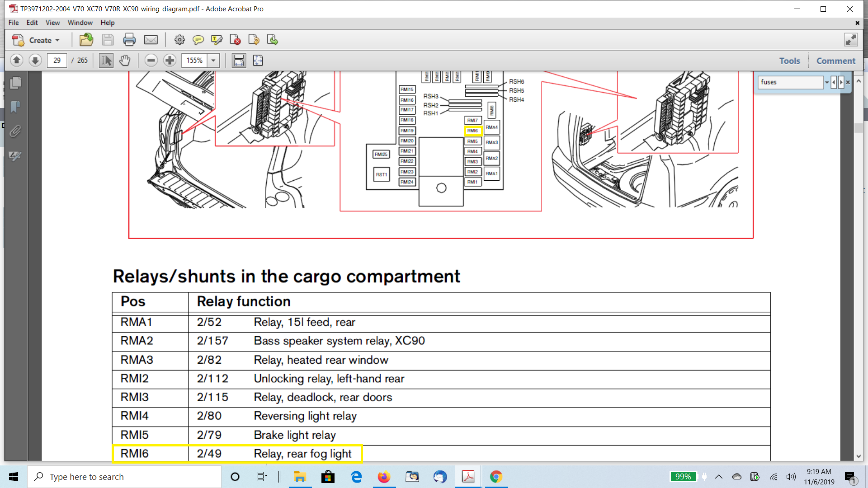This screenshot has height=488, width=868.
Task: Expand the Create dropdown menu
Action: [57, 41]
